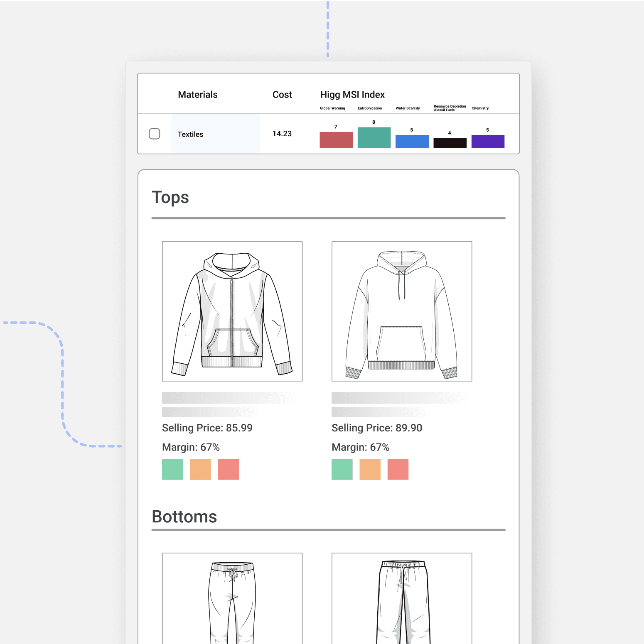Open the zip-up hoodie thumbnail
644x644 pixels.
(x=232, y=311)
